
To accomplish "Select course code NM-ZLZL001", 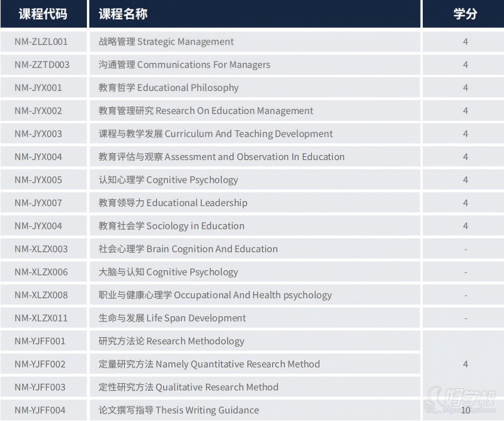I will pyautogui.click(x=41, y=42).
